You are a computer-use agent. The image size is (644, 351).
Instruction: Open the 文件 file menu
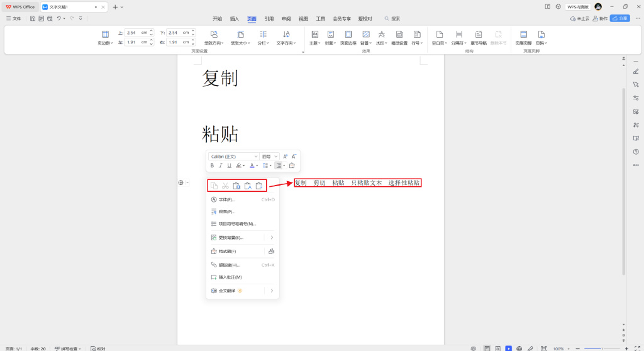tap(14, 18)
